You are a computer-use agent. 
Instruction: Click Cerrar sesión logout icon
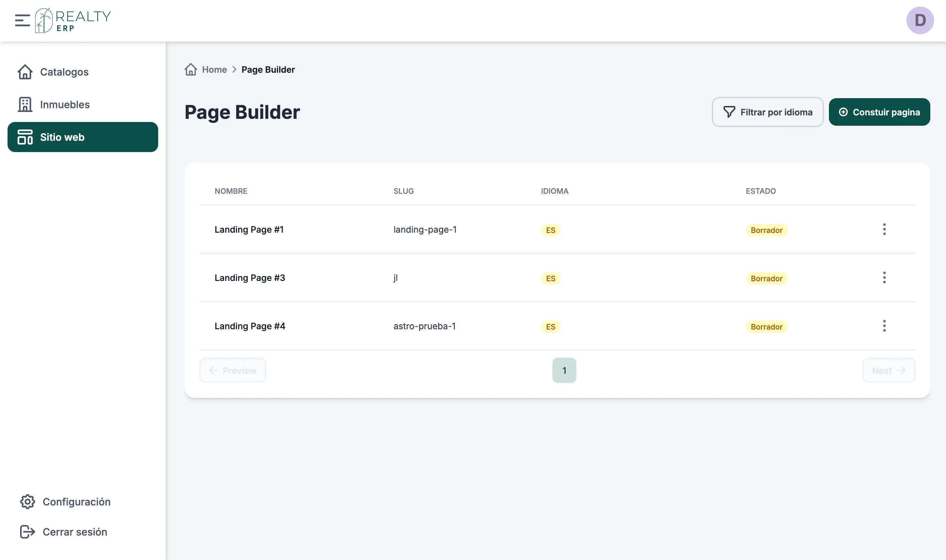(28, 532)
